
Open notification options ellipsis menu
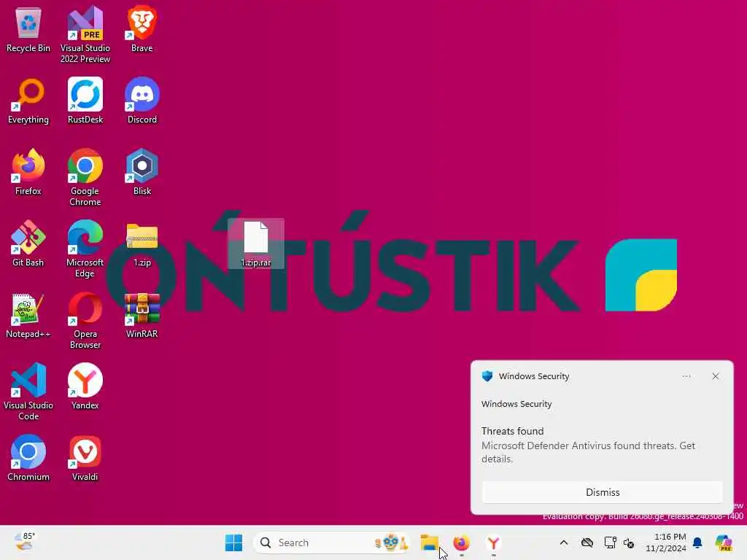click(x=686, y=376)
